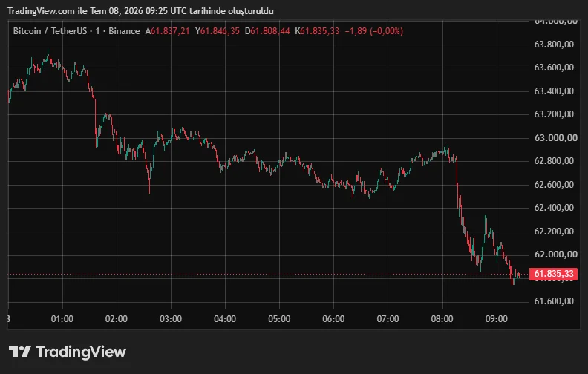Screen dimensions: 588x374
Task: Click the 62.800,00 price axis label
Action: click(554, 161)
